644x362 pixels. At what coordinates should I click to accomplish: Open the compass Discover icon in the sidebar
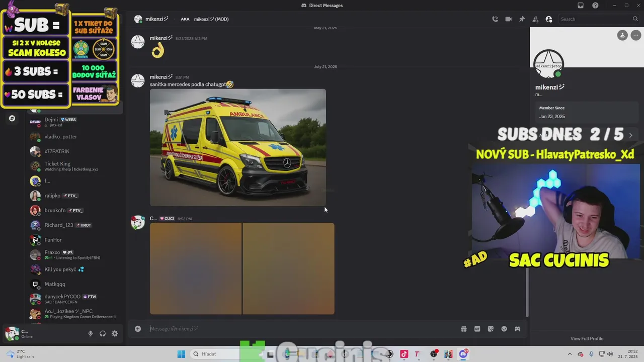12,119
